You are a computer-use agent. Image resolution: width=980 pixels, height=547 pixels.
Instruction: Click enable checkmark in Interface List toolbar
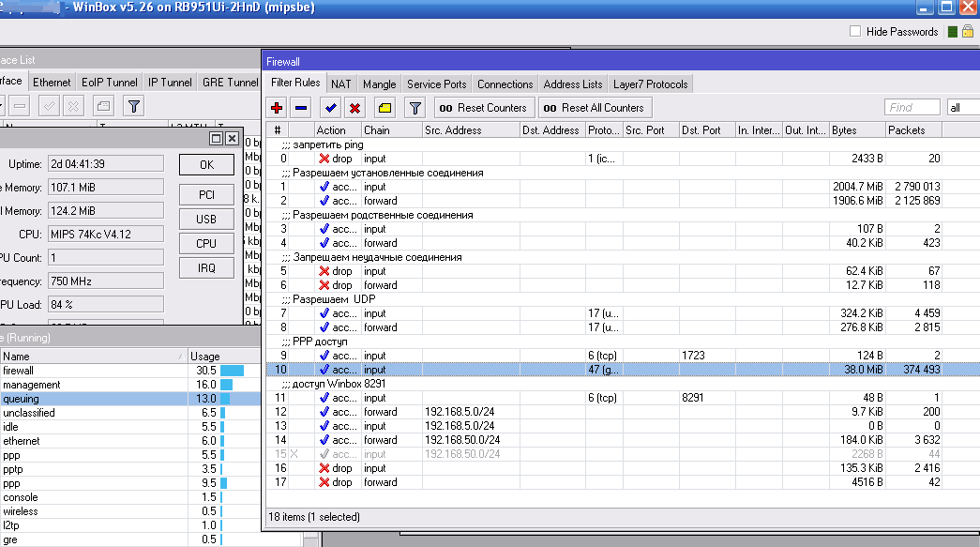coord(49,106)
